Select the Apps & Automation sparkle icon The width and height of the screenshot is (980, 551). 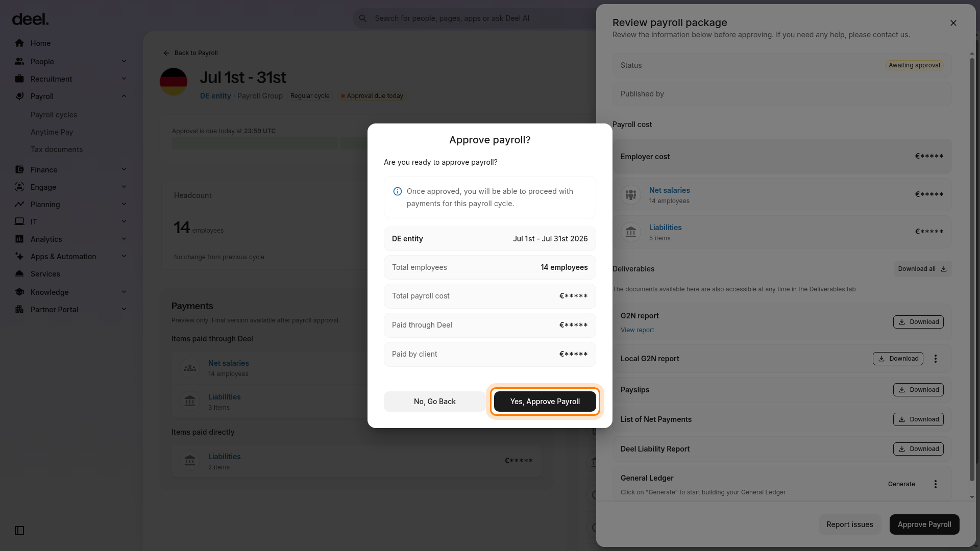point(19,257)
